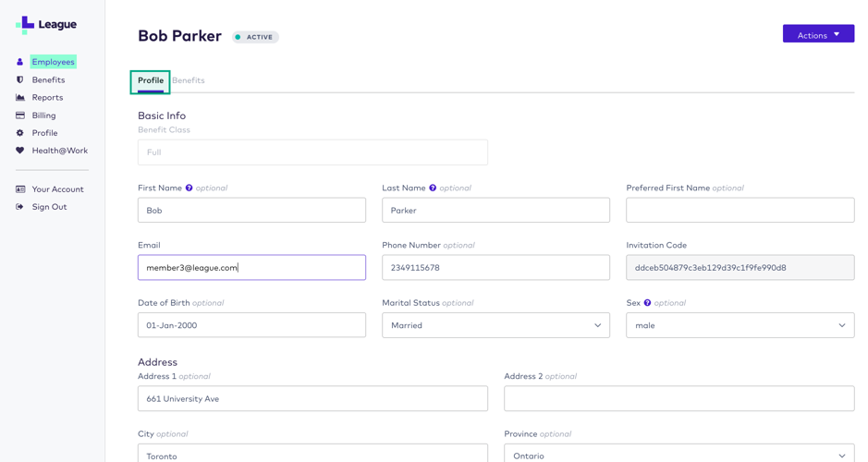868x462 pixels.
Task: Click the Billing card icon in sidebar
Action: click(20, 115)
